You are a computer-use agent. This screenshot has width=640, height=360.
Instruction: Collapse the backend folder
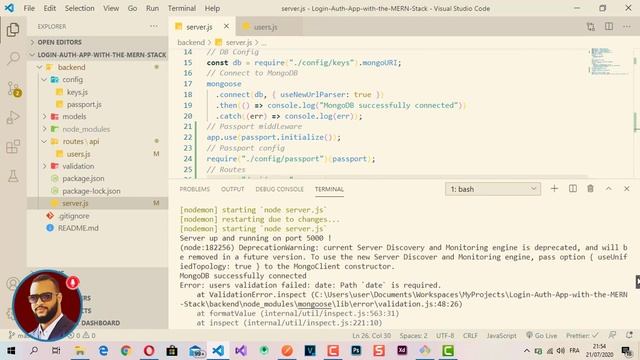(x=98, y=67)
